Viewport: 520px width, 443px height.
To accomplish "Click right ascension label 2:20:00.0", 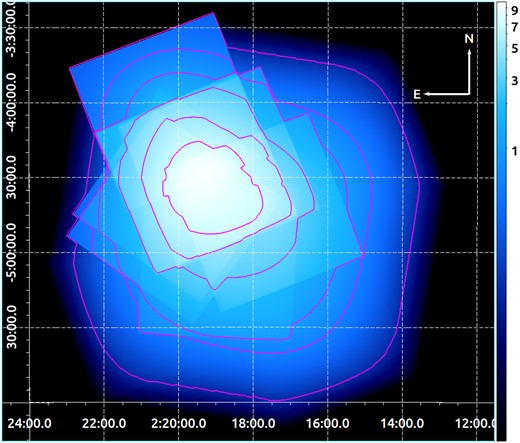I will point(178,424).
